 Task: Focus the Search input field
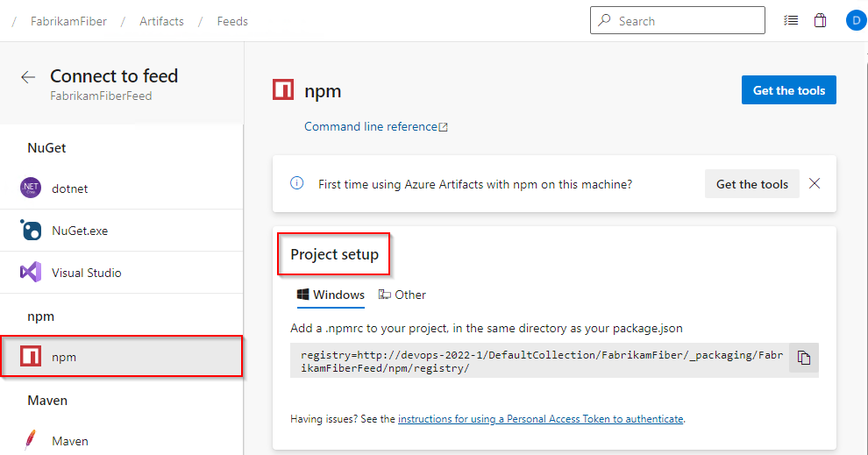click(678, 20)
